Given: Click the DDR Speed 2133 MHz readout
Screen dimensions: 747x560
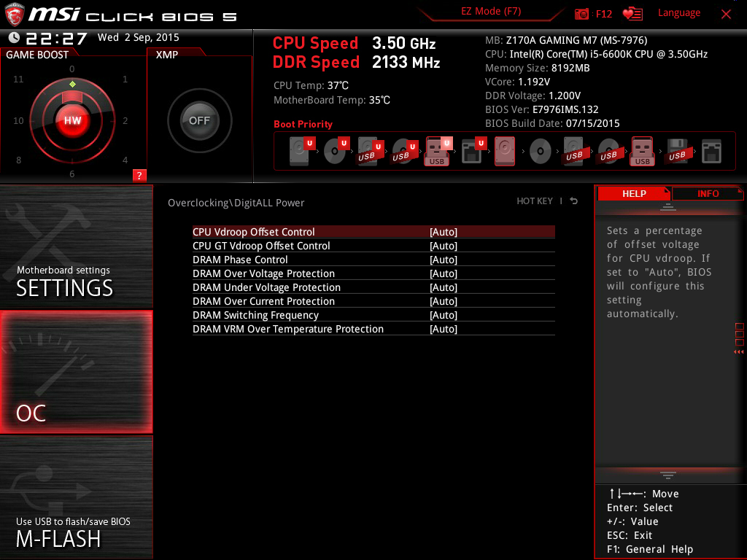Looking at the screenshot, I should pos(356,63).
